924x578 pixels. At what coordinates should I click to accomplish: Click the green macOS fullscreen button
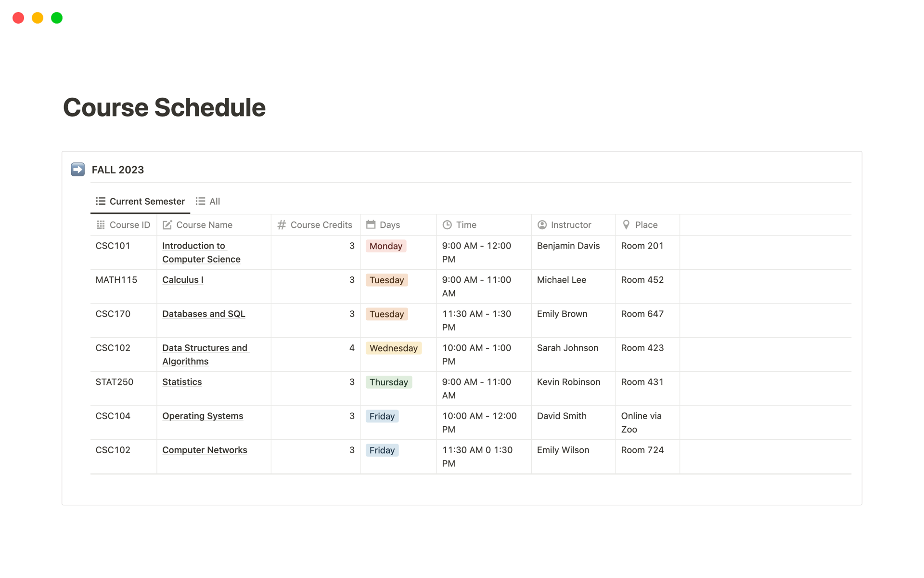[x=57, y=18]
